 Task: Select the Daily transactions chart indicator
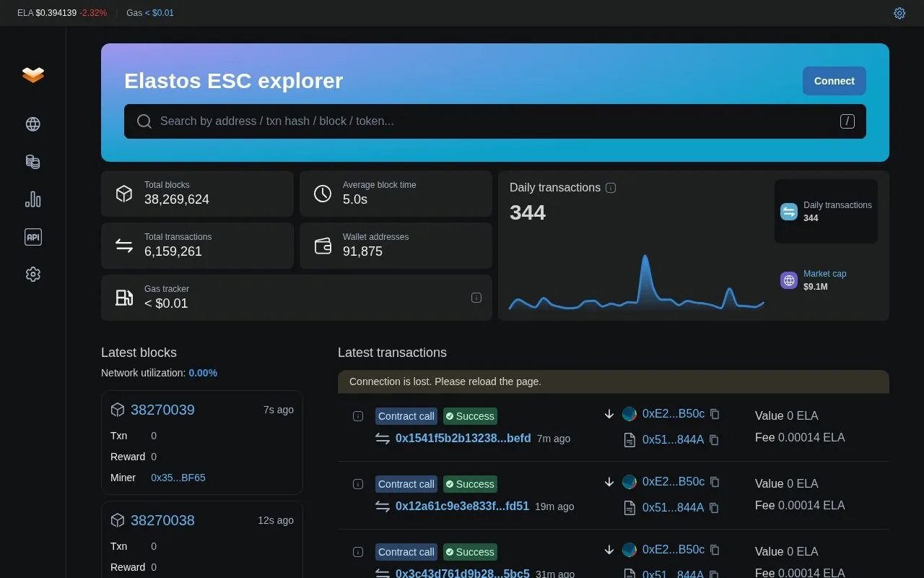(x=826, y=212)
